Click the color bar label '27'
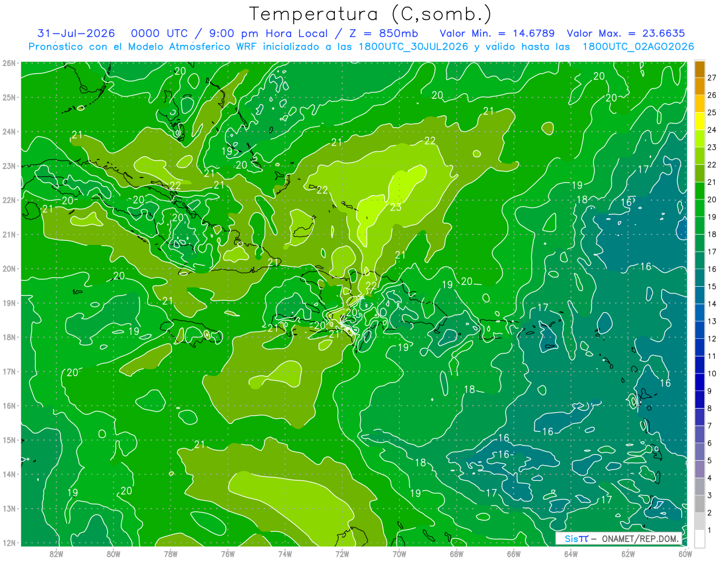This screenshot has height=562, width=728. point(712,77)
